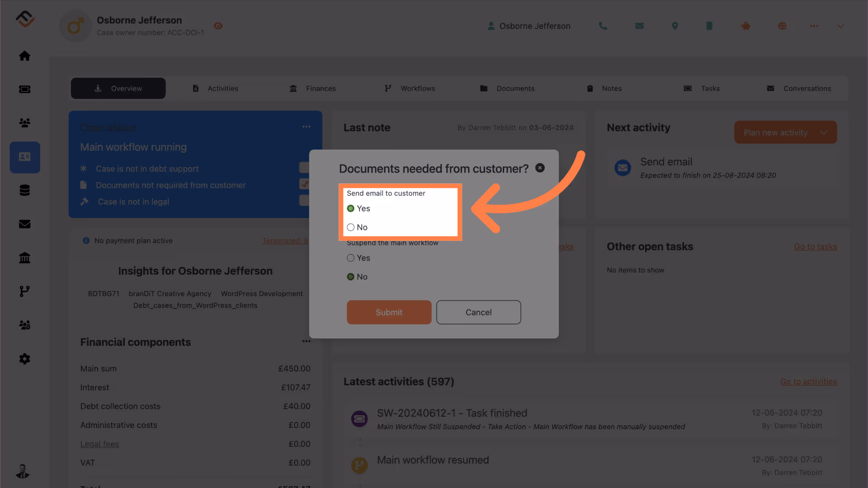Switch to the Finances tab
Image resolution: width=868 pixels, height=488 pixels.
[x=313, y=89]
